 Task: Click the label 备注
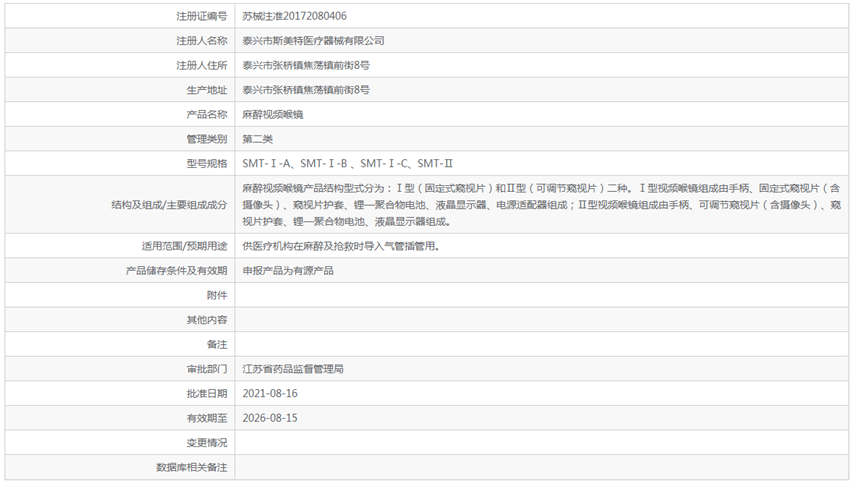click(217, 344)
